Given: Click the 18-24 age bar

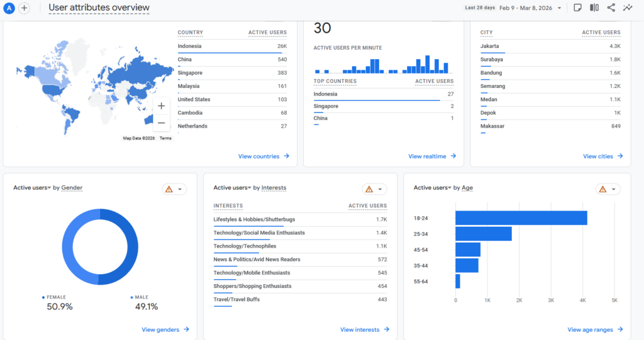Looking at the screenshot, I should pos(521,218).
